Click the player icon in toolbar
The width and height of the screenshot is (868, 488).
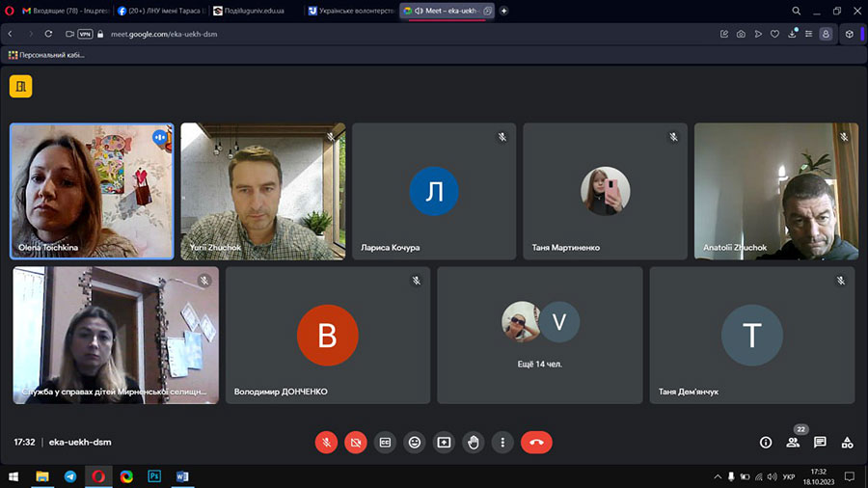coord(758,34)
